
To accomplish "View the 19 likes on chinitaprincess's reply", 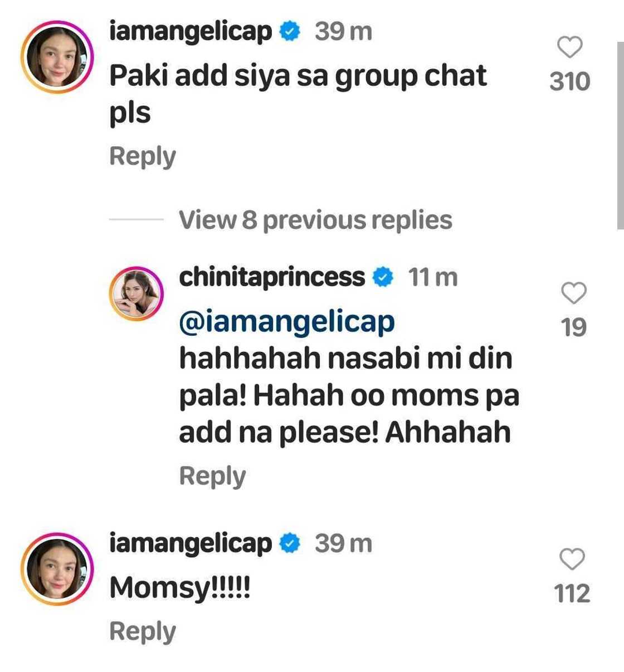I will pyautogui.click(x=573, y=327).
